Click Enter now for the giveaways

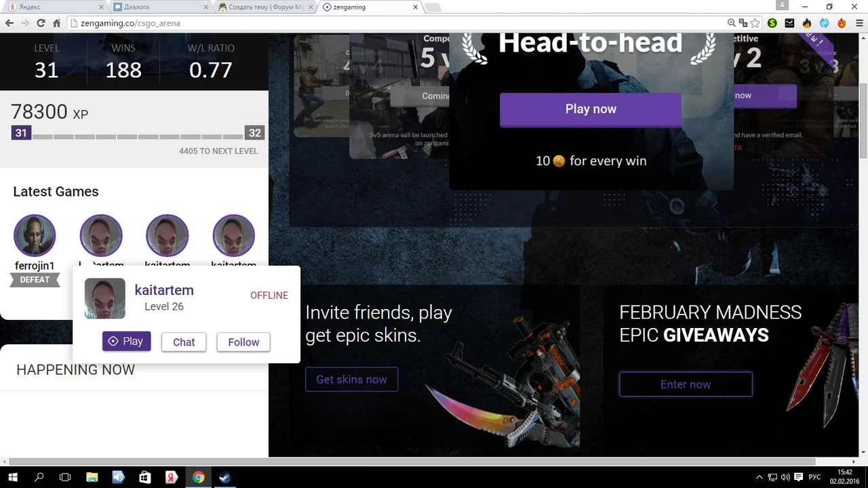(x=686, y=384)
